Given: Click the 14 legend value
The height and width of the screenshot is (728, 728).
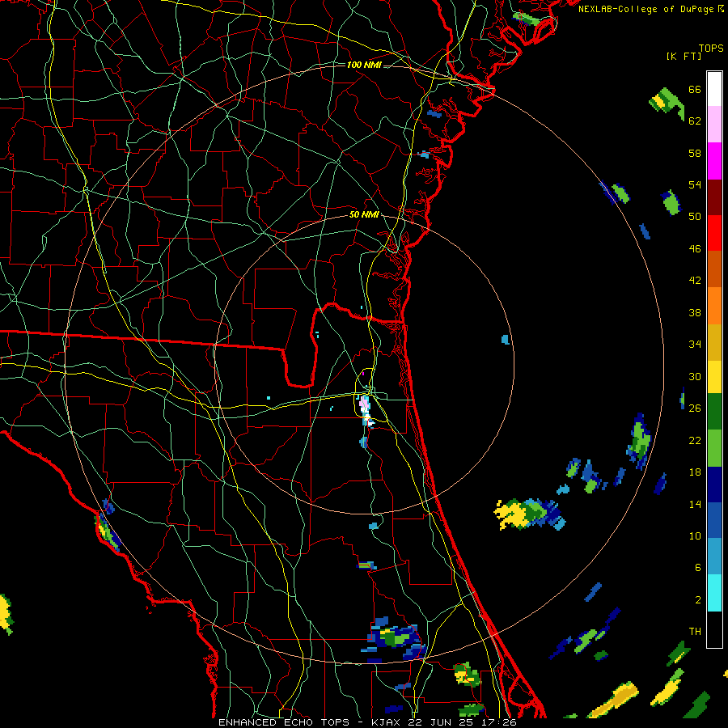Looking at the screenshot, I should point(695,504).
